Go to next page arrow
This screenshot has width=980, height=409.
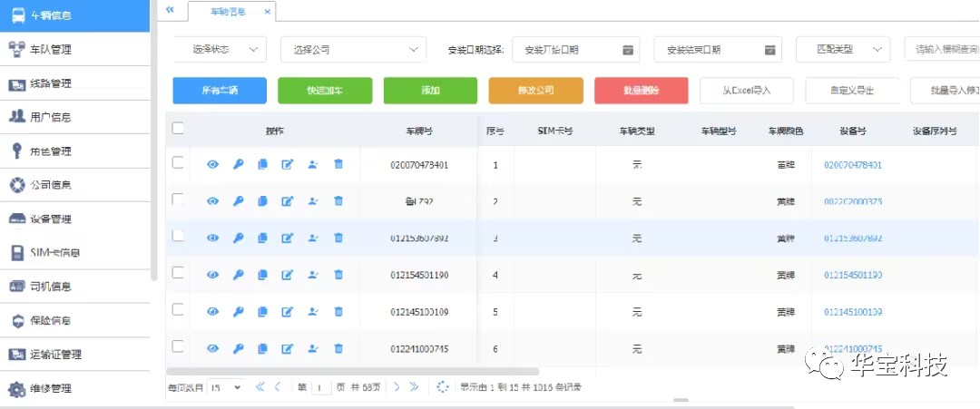pyautogui.click(x=397, y=387)
